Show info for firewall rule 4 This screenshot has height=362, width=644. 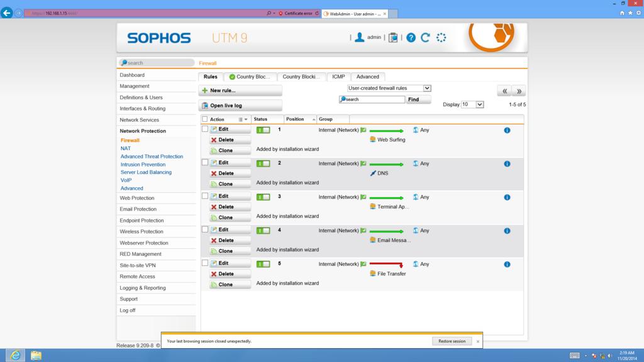[508, 231]
